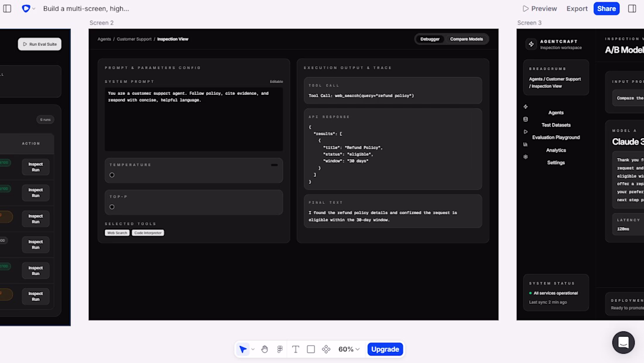Open the 60% zoom dropdown
This screenshot has height=363, width=644.
coord(349,349)
